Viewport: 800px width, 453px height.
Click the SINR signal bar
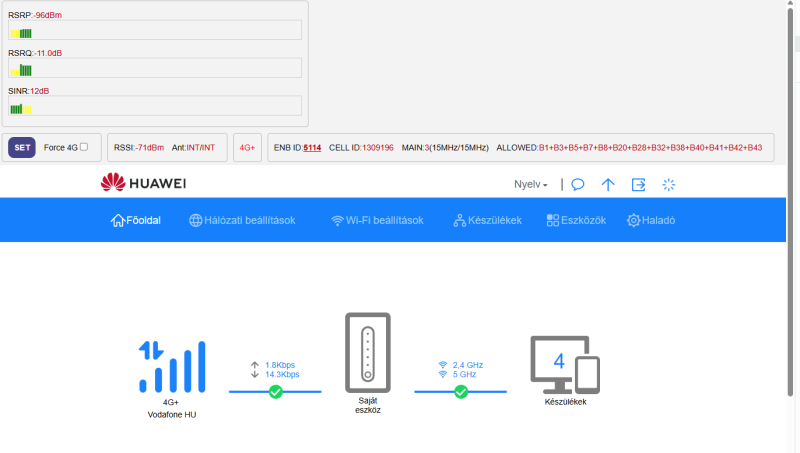(x=155, y=106)
